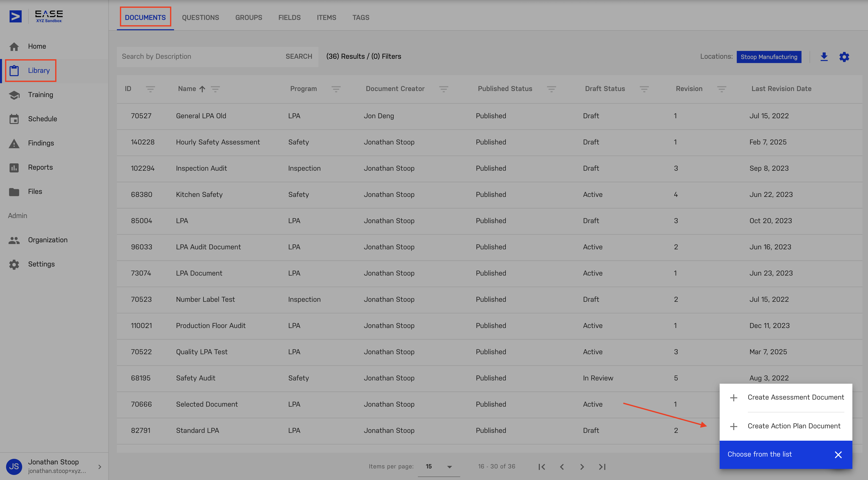Click the Findings sidebar link
Screen dimensions: 868x480
click(41, 143)
